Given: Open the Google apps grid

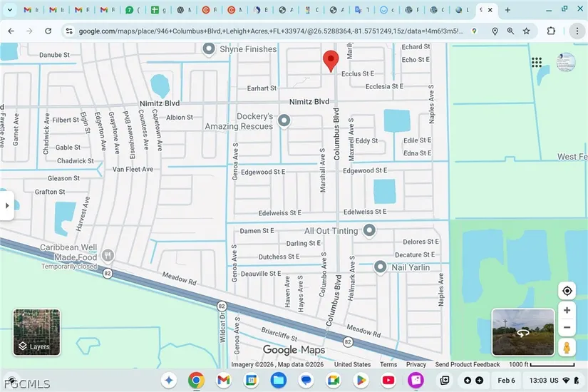Looking at the screenshot, I should 537,62.
